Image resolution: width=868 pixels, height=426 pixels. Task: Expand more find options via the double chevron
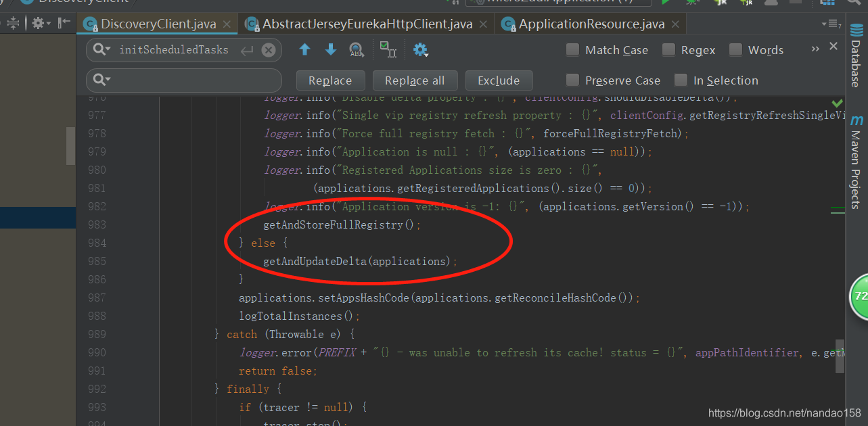pos(815,49)
